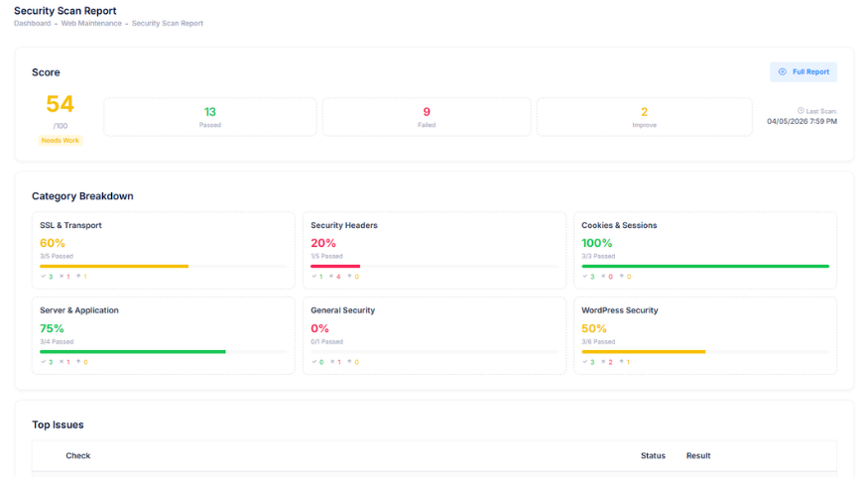Click the Security Headers progress bar
868x477 pixels.
434,266
